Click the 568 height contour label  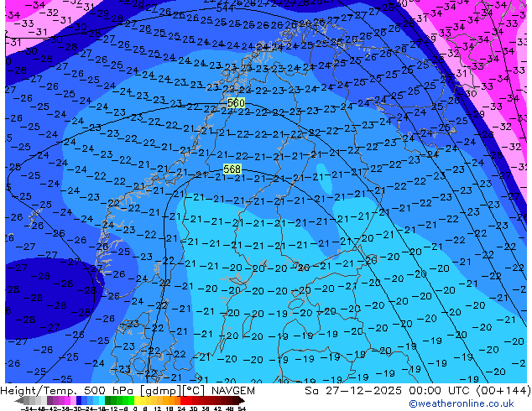[232, 169]
